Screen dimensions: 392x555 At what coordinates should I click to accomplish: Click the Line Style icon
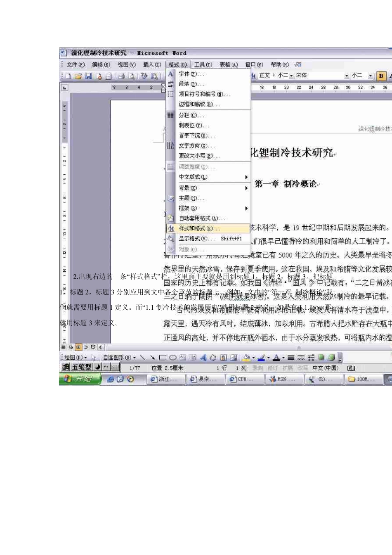[x=291, y=358]
